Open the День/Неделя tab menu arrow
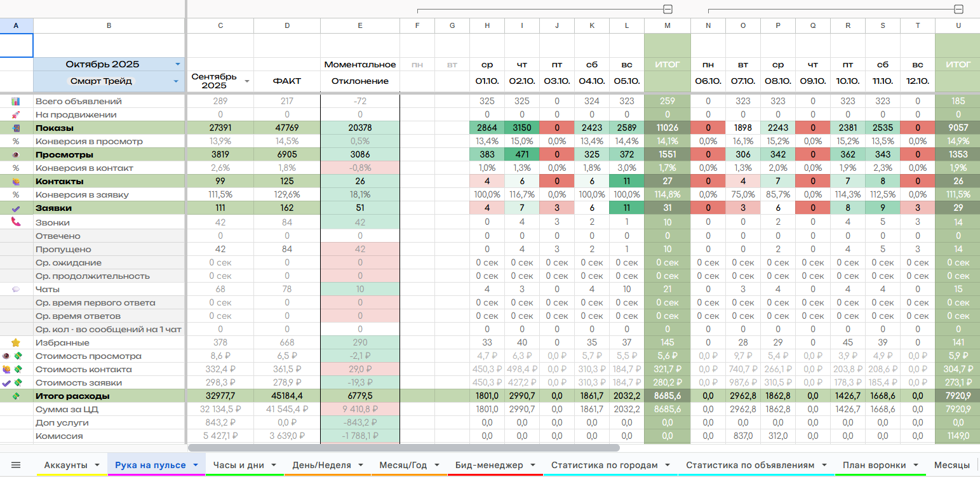Image resolution: width=980 pixels, height=477 pixels. (360, 466)
